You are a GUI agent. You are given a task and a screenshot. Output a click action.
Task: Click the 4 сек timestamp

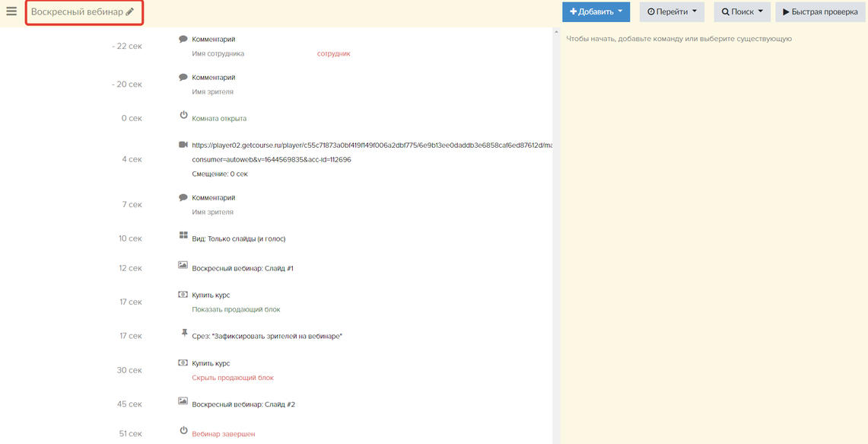point(132,159)
